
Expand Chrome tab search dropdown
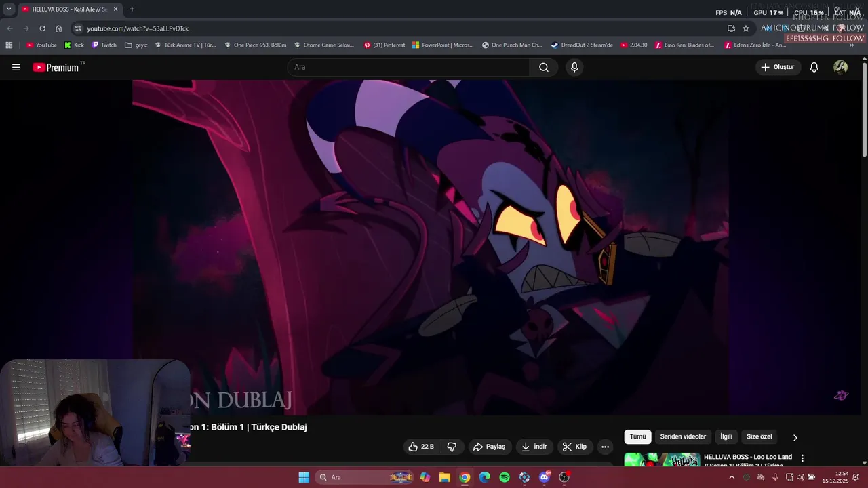point(9,9)
